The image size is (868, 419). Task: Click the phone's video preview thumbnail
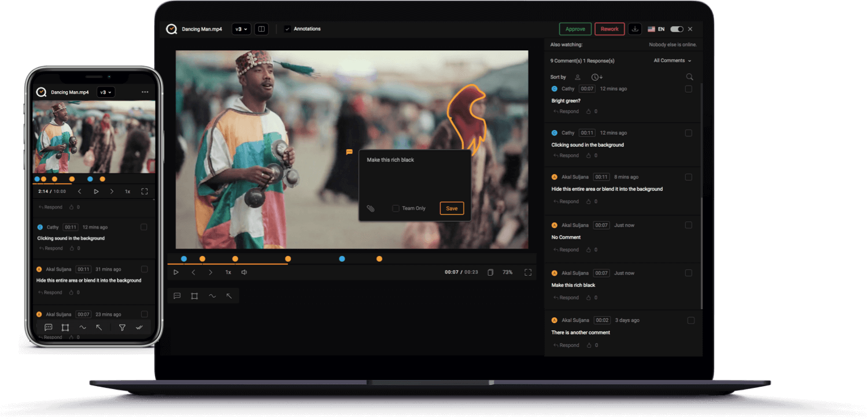[x=94, y=137]
